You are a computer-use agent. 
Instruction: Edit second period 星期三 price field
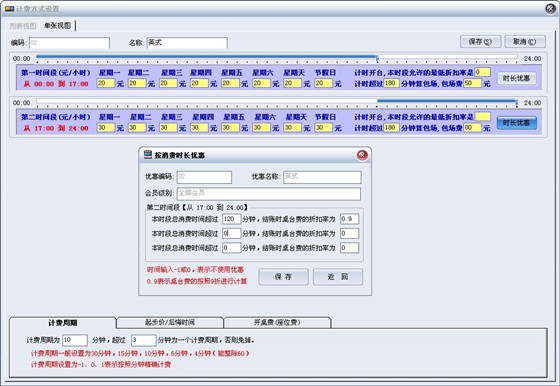click(x=168, y=127)
